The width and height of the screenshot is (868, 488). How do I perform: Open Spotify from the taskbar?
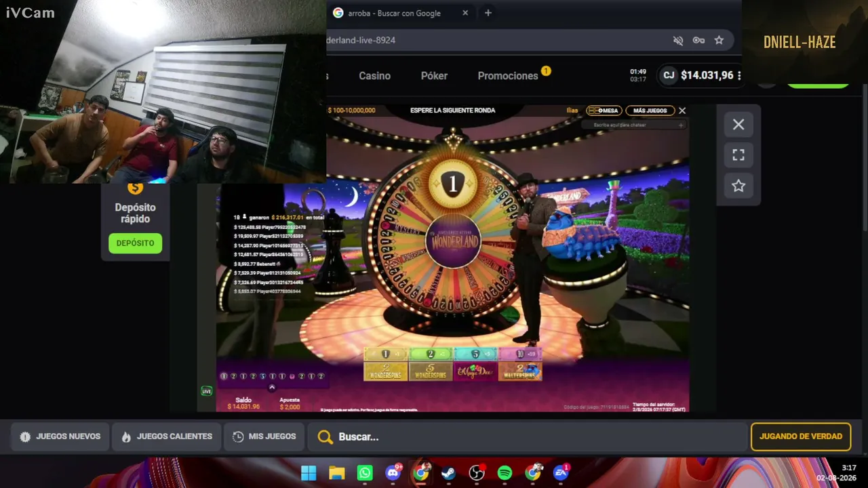point(505,472)
